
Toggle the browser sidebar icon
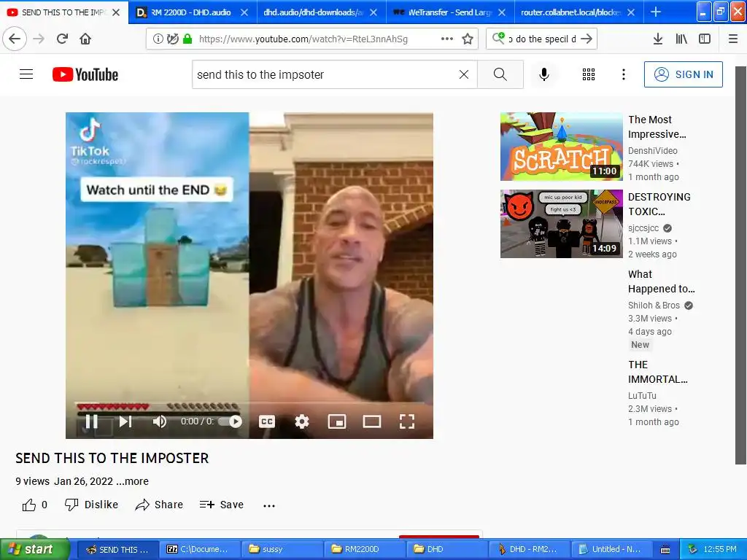tap(705, 39)
